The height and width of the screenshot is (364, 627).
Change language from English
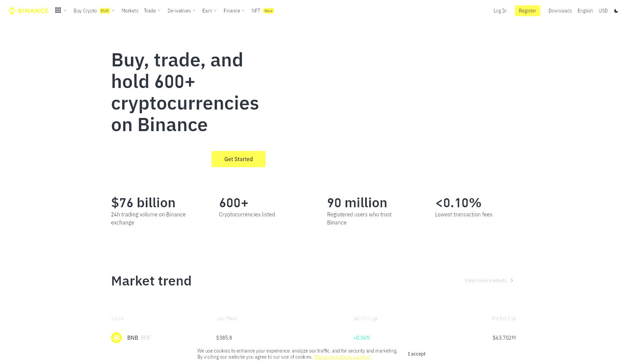(x=585, y=11)
